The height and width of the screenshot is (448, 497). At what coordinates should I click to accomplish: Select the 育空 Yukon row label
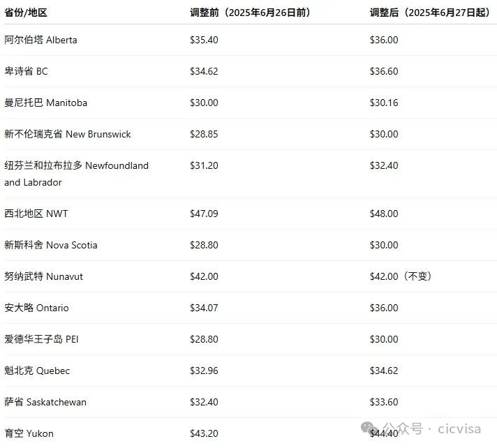tap(29, 433)
